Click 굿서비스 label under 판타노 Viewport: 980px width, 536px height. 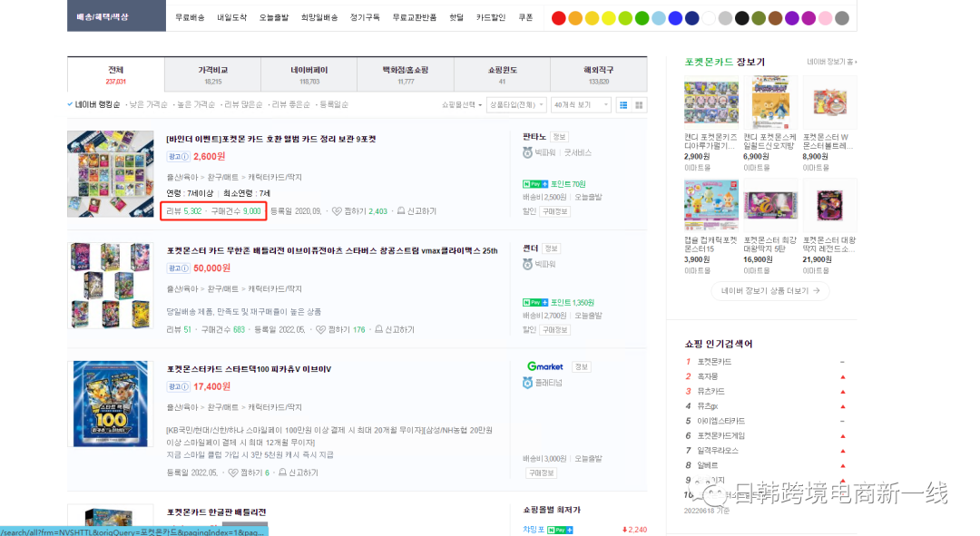pos(577,152)
